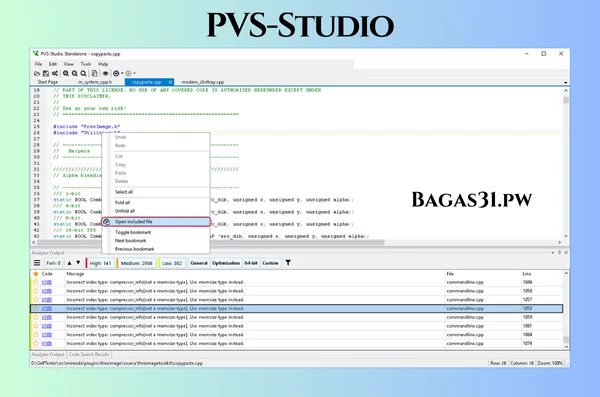Click the third magnifier reset-zoom icon
This screenshot has height=397, width=600.
[83, 74]
